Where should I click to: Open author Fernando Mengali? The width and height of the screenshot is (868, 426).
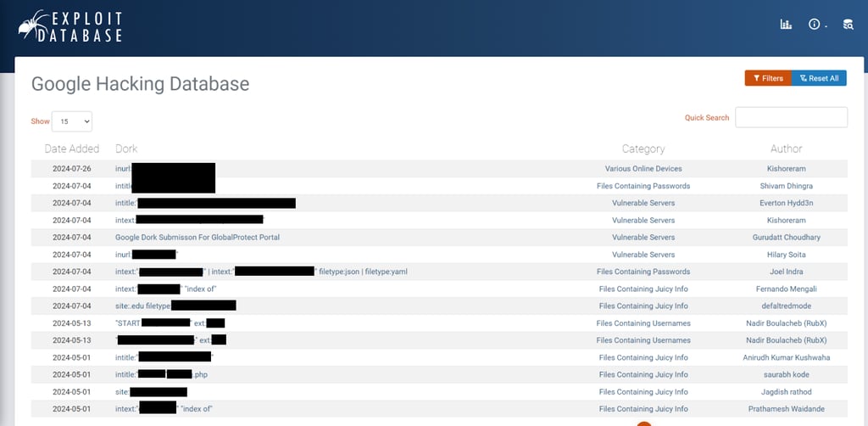point(786,289)
